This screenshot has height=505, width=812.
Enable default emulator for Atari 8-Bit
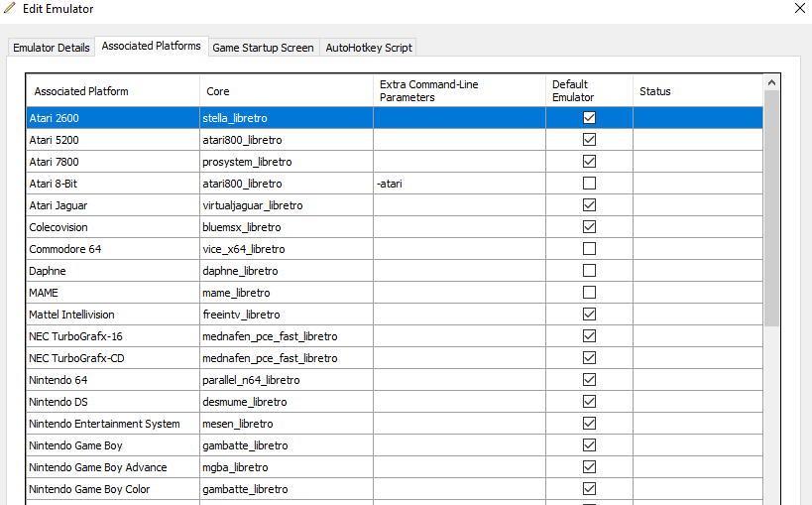coord(589,183)
